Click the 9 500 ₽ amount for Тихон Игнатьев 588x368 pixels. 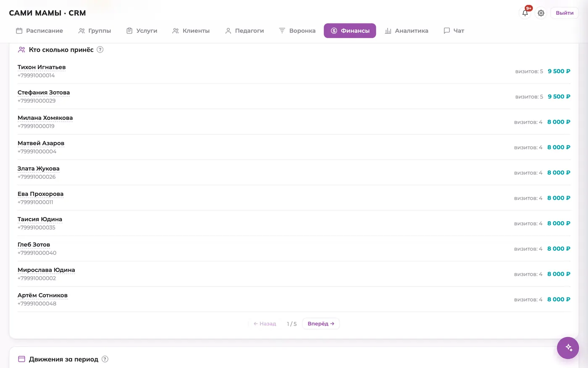tap(559, 71)
